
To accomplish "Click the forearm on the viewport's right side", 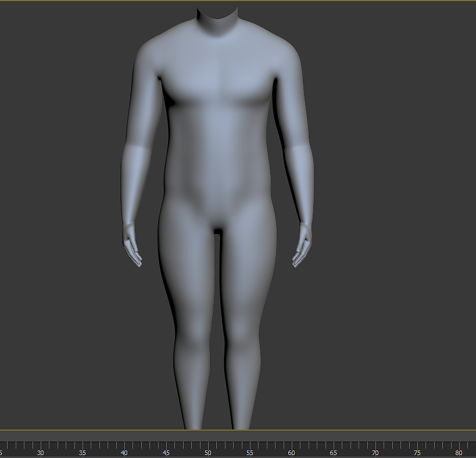I will point(300,180).
